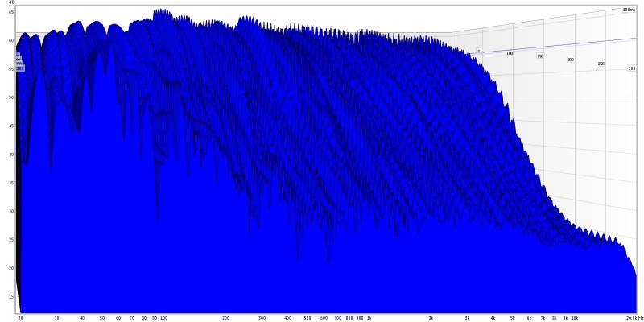
Task: Select the 100 ms time axis marker
Action: pyautogui.click(x=510, y=53)
